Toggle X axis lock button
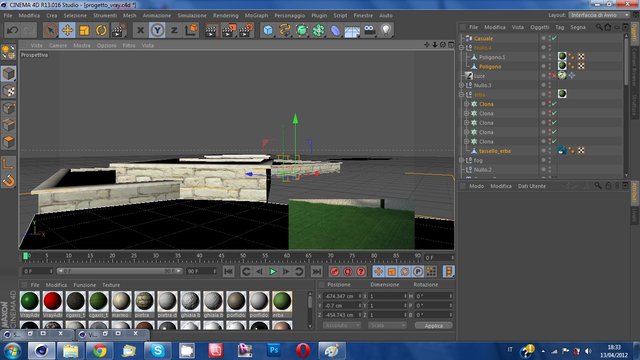The width and height of the screenshot is (640, 360). [x=140, y=30]
